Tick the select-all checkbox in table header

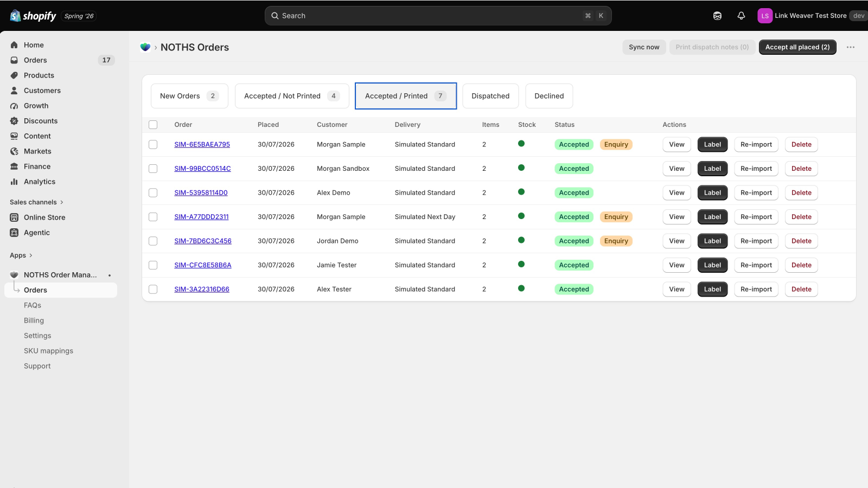(153, 125)
